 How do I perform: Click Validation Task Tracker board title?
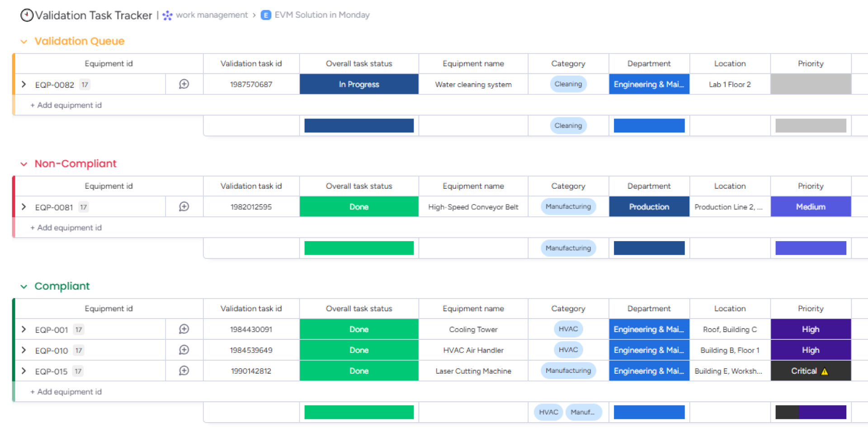coord(94,15)
